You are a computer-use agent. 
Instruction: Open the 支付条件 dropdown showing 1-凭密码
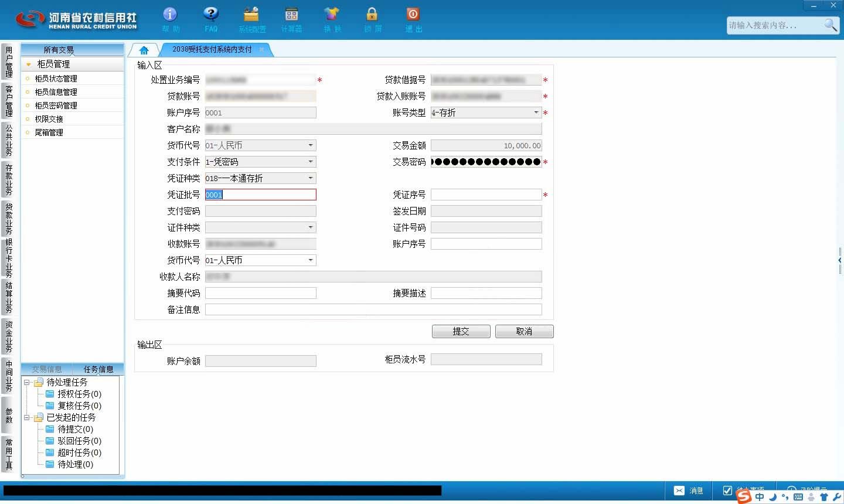pyautogui.click(x=311, y=162)
